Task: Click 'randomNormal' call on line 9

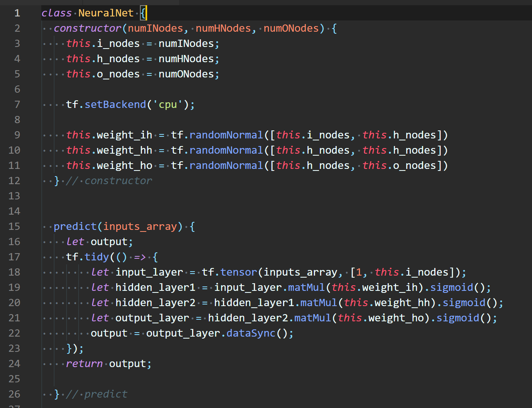Action: pos(227,135)
